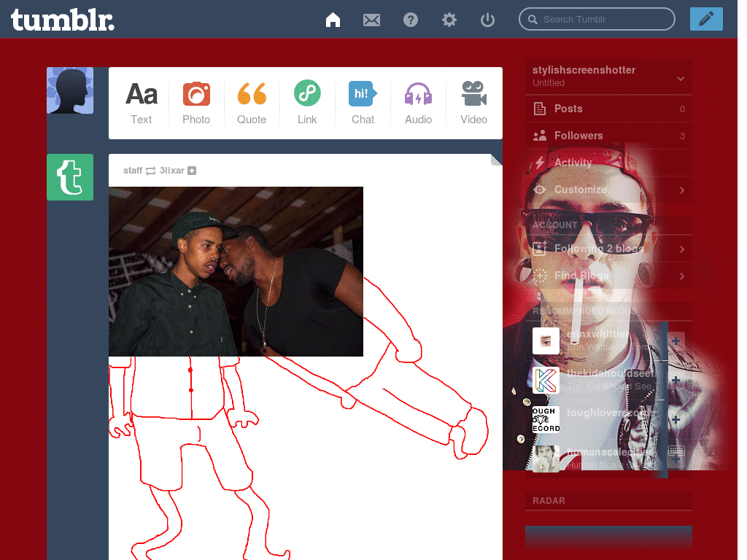Expand the stylishscreenshotter blog dropdown
The image size is (747, 560).
(681, 79)
